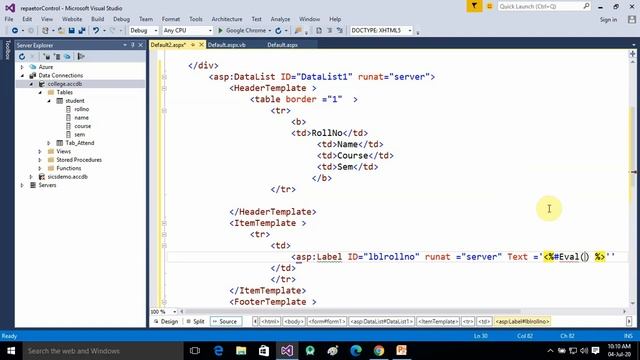
Task: Open the Analyze menu
Action: point(280,19)
